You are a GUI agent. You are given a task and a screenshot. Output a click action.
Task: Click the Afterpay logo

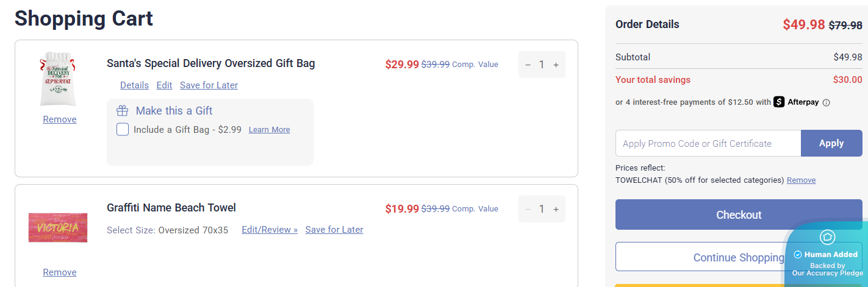point(796,102)
